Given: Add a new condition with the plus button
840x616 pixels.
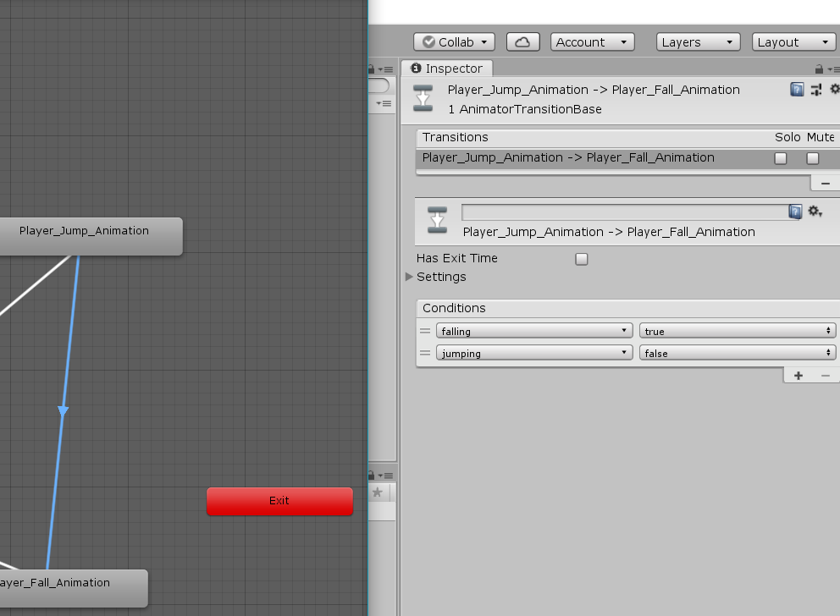Looking at the screenshot, I should point(798,375).
